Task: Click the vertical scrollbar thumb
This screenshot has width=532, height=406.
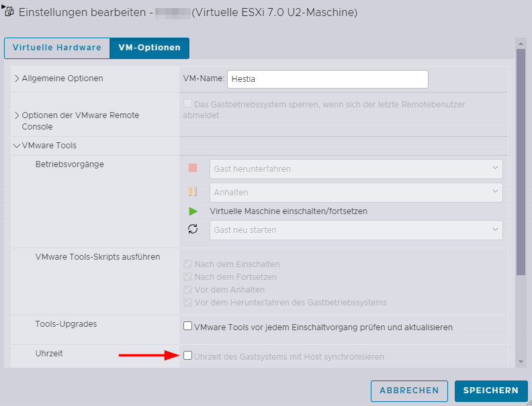Action: point(521,162)
